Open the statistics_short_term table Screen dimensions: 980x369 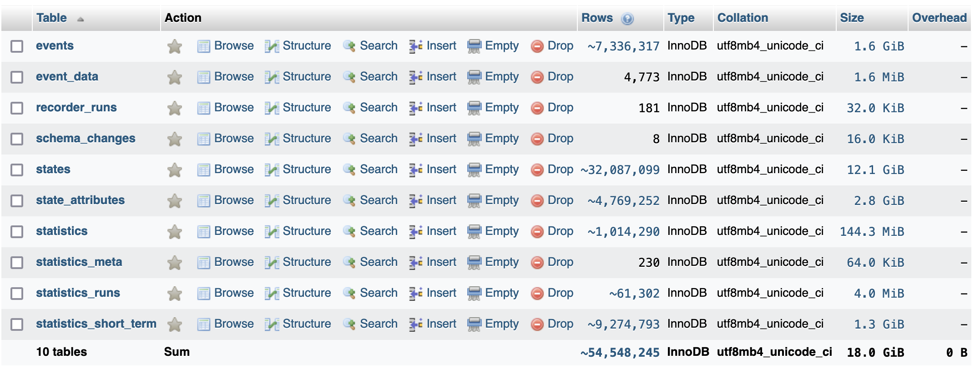click(x=96, y=324)
